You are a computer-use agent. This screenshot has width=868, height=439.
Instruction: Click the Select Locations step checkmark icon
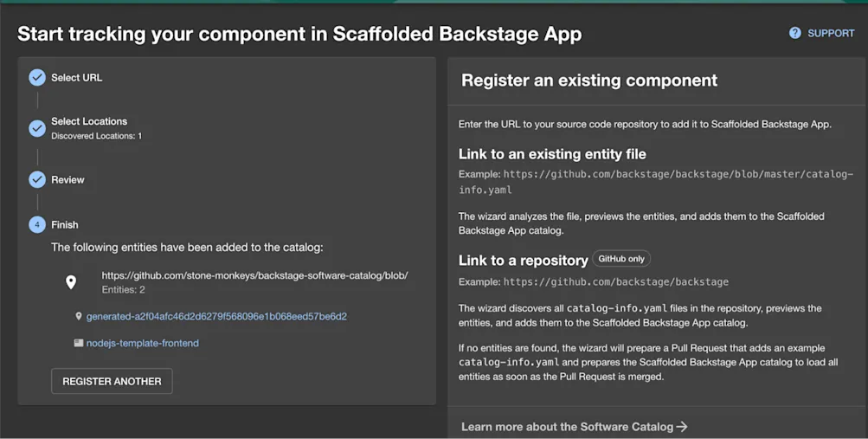point(37,128)
